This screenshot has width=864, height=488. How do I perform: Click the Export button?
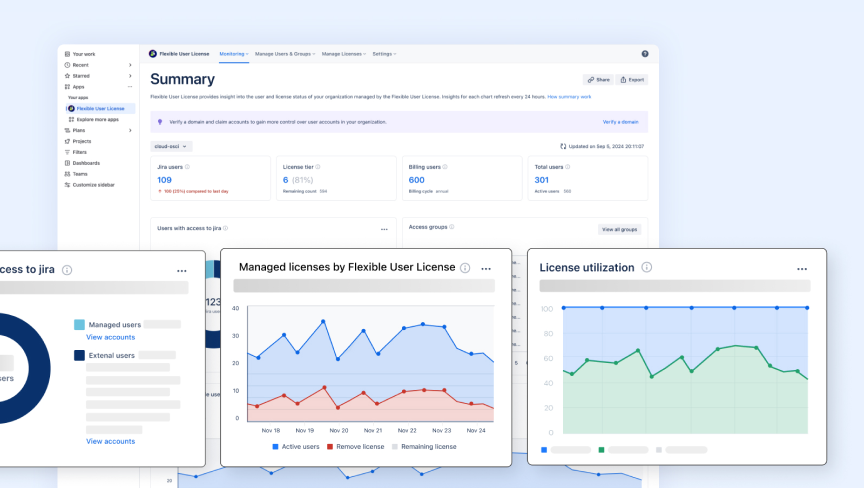click(632, 80)
